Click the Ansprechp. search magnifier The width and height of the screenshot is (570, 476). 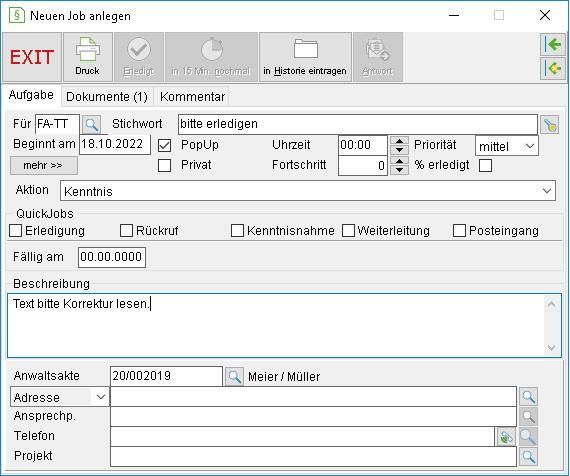pos(528,417)
